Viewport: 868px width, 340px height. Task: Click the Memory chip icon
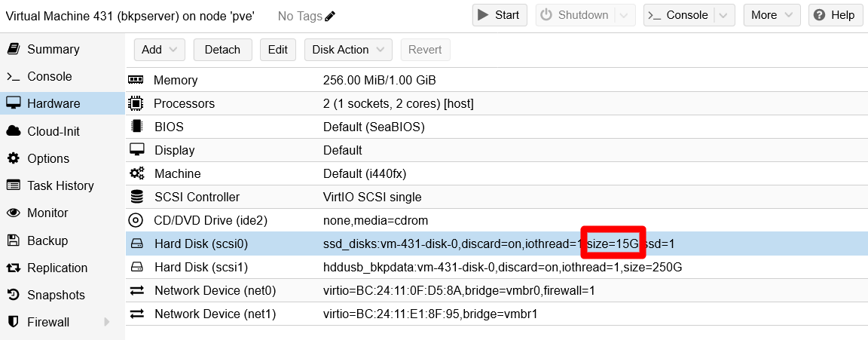[x=136, y=80]
